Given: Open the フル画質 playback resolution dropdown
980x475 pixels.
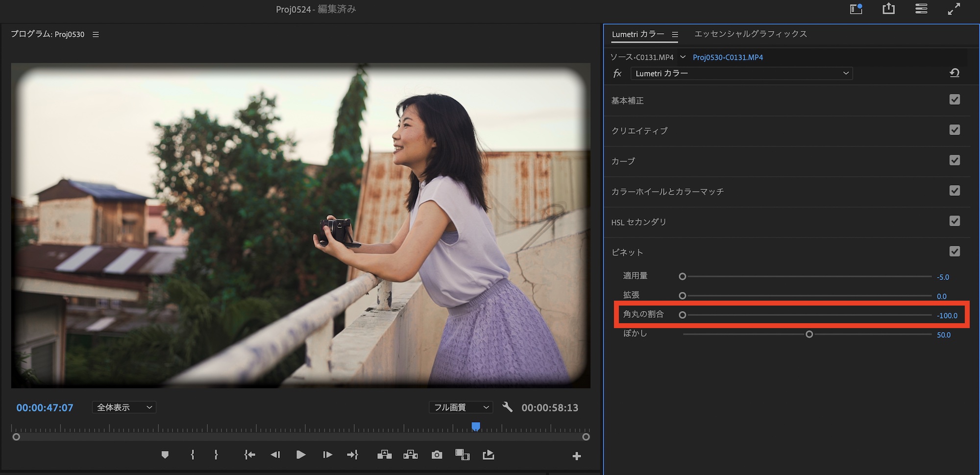Looking at the screenshot, I should [x=460, y=407].
